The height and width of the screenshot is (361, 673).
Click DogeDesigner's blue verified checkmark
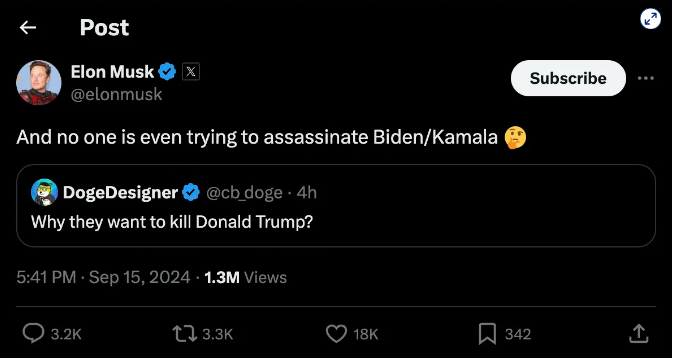pyautogui.click(x=191, y=192)
